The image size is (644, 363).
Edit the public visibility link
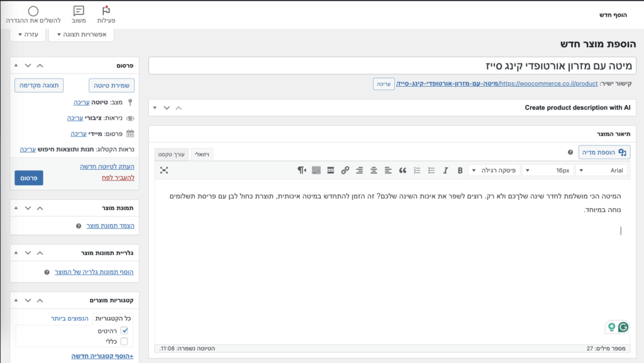[75, 118]
